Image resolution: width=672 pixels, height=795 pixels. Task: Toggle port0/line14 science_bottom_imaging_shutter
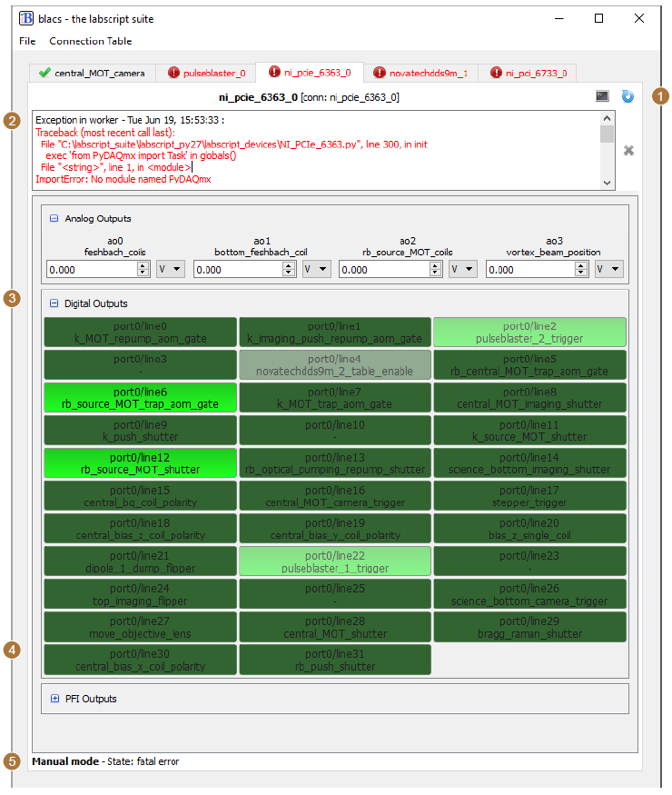tap(529, 463)
